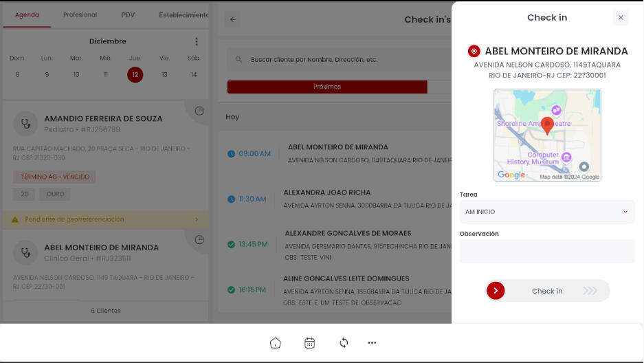Click the red location target icon by the client name
Screen dimensions: 644x363
point(474,52)
